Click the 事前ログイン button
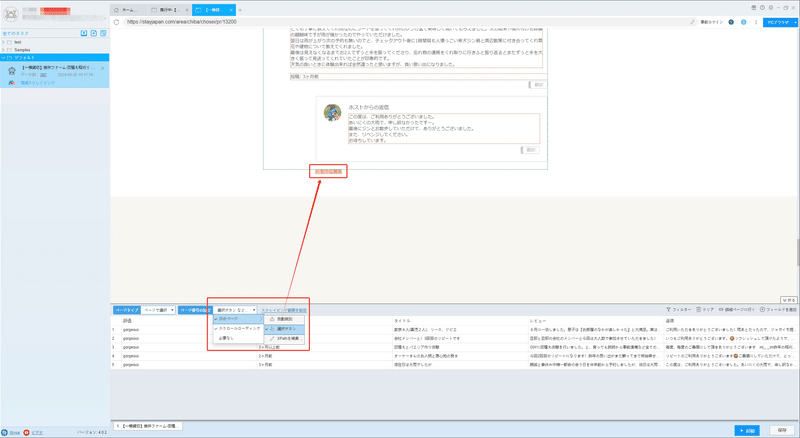 coord(711,22)
